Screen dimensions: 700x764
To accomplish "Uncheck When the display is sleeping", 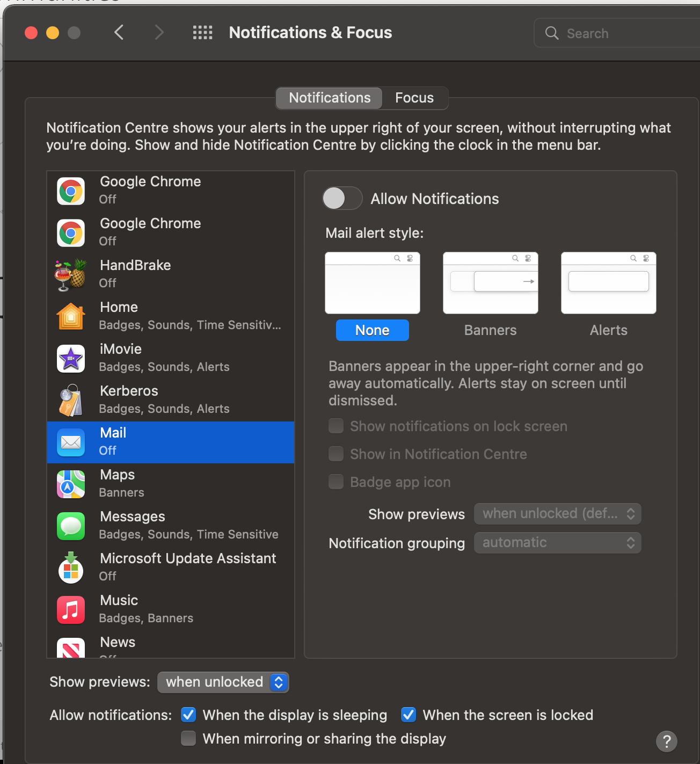I will coord(188,715).
